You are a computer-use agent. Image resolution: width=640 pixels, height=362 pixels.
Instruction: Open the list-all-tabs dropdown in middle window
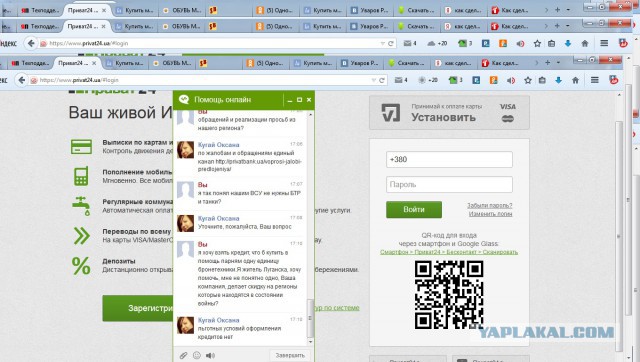[x=568, y=26]
